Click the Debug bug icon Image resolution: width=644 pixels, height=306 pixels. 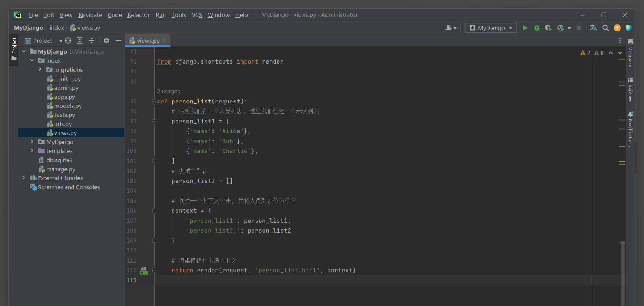(536, 28)
